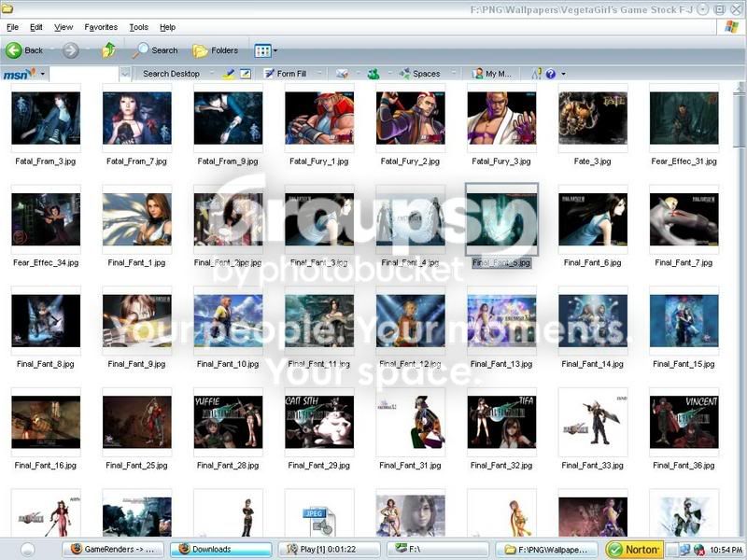
Task: Open the Play [1] 0:01:22 taskbar item
Action: click(x=330, y=550)
